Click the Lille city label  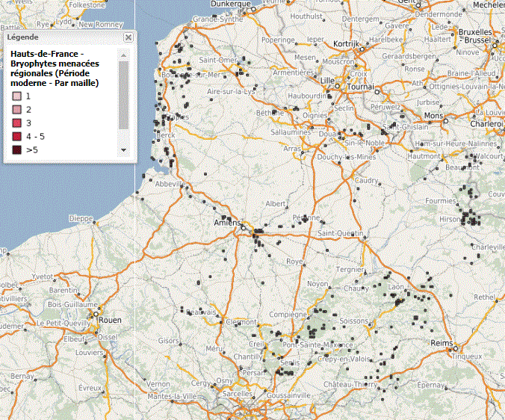point(327,79)
